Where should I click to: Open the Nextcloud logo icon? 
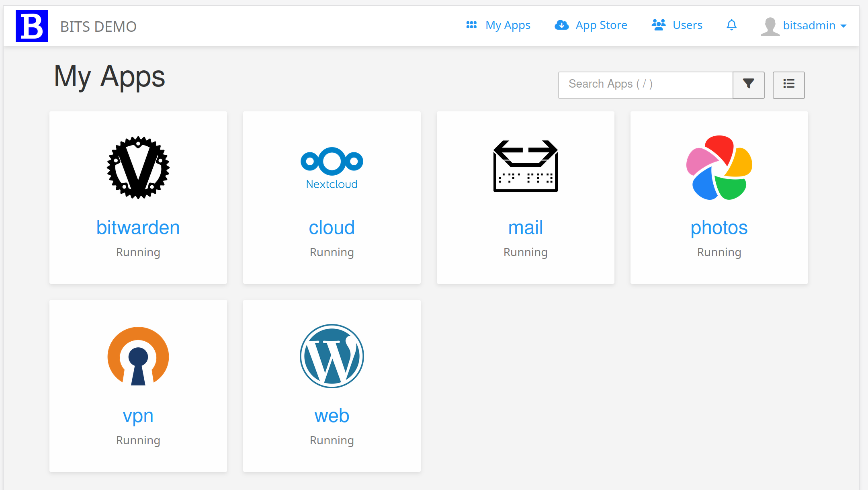[332, 168]
